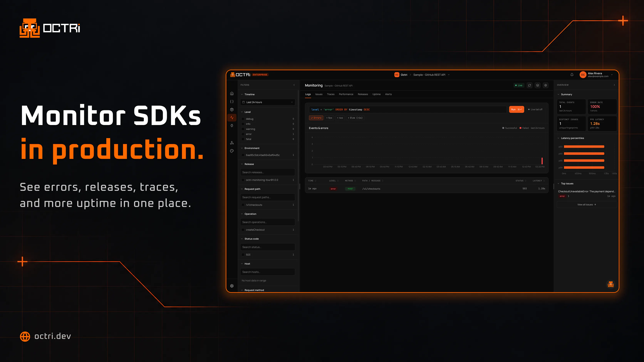
Task: Open the package cube icon in sidebar
Action: point(232,109)
